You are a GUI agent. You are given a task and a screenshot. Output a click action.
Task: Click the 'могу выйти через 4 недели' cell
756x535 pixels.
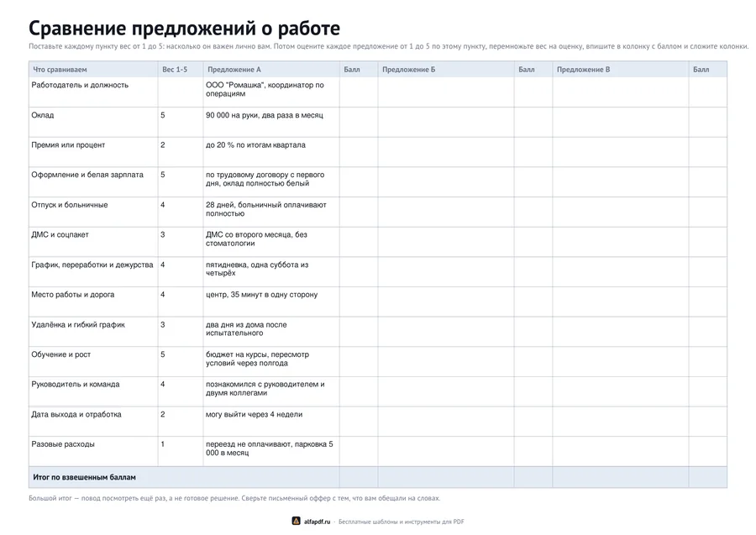pos(271,422)
